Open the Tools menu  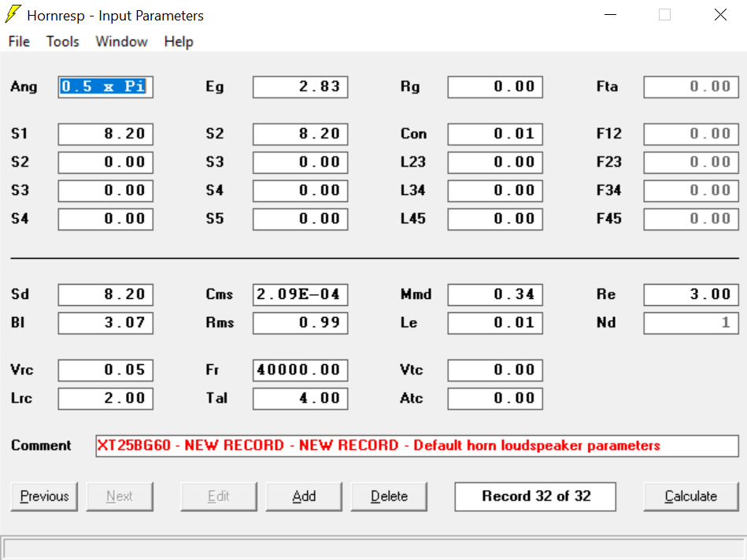(62, 42)
